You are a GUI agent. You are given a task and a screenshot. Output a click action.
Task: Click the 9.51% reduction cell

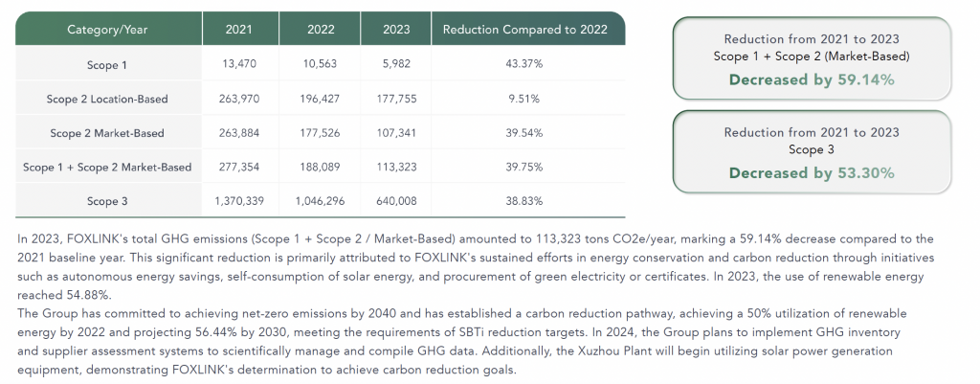click(x=525, y=99)
